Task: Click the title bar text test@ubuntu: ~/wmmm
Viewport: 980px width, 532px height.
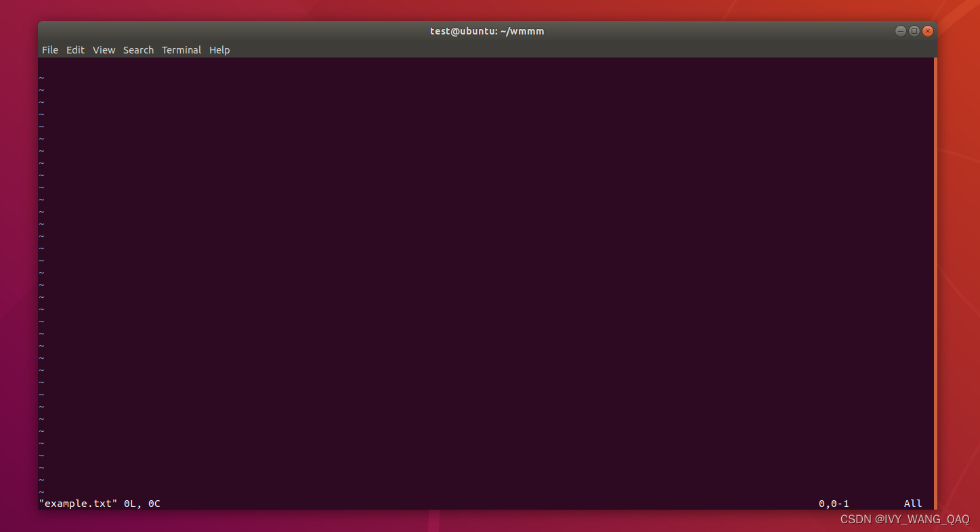Action: 487,30
